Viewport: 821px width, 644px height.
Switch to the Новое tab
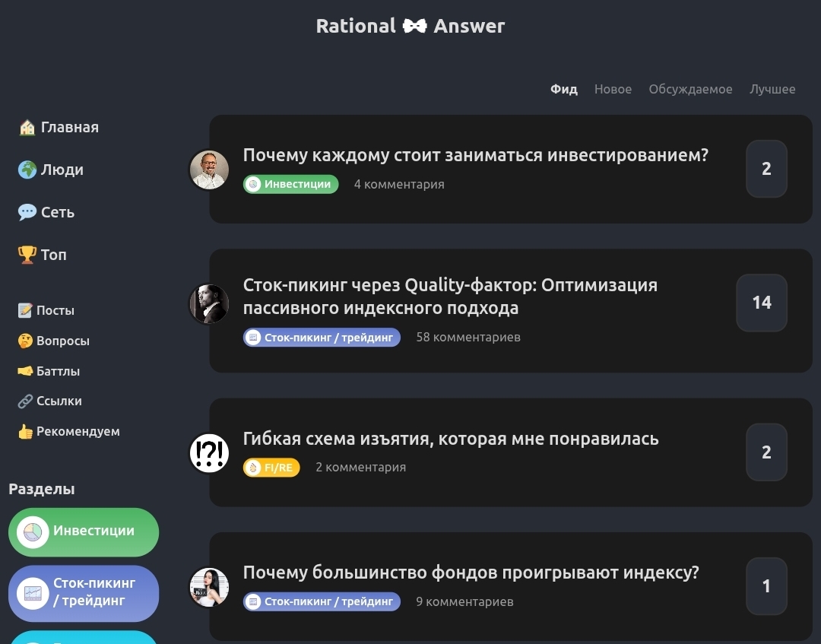pos(613,89)
